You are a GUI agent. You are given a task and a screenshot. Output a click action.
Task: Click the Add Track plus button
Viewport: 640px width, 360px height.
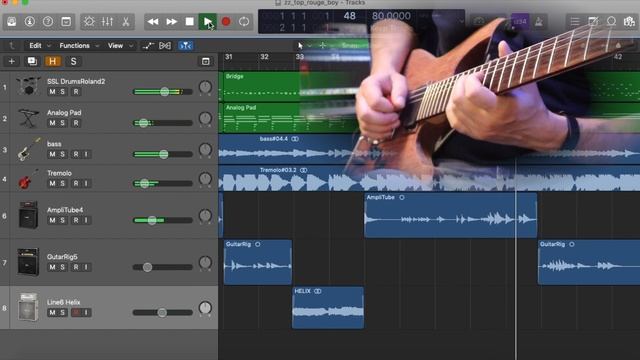tap(11, 61)
